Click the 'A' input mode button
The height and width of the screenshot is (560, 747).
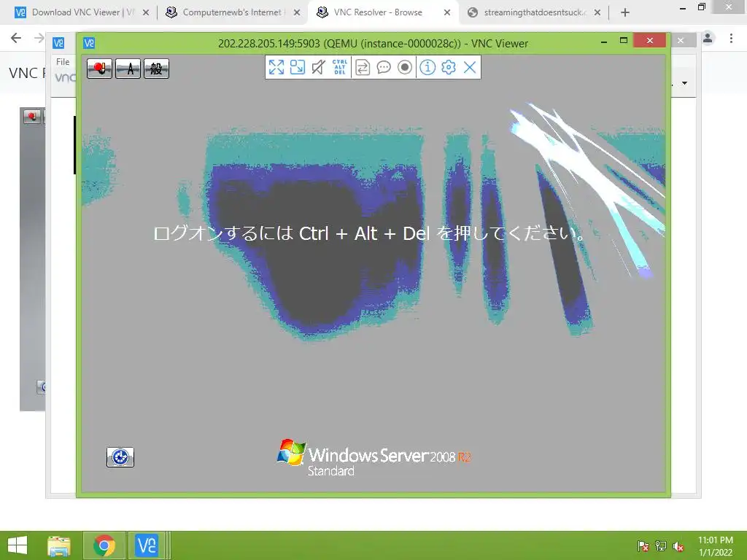coord(128,69)
